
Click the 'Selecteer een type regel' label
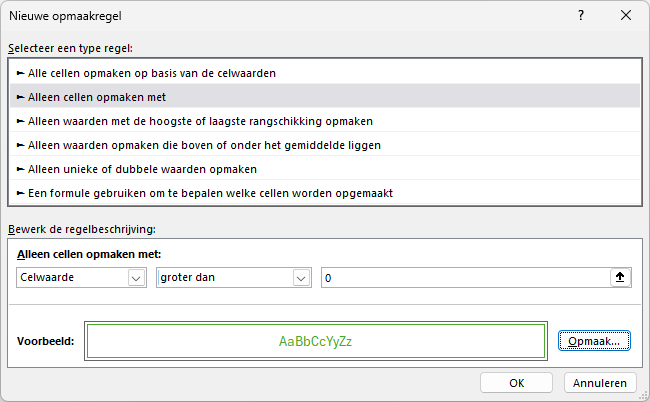pyautogui.click(x=70, y=47)
